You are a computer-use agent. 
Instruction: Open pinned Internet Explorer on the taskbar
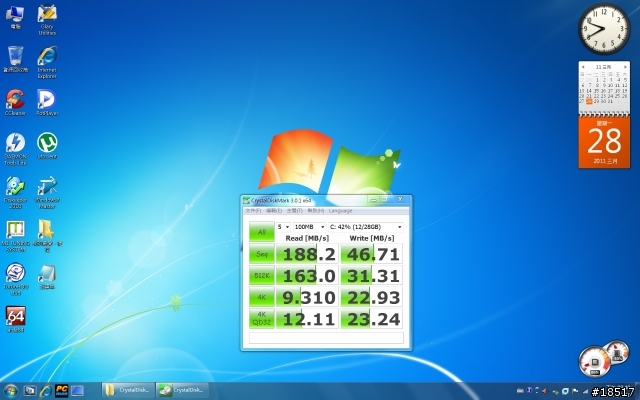pyautogui.click(x=45, y=391)
